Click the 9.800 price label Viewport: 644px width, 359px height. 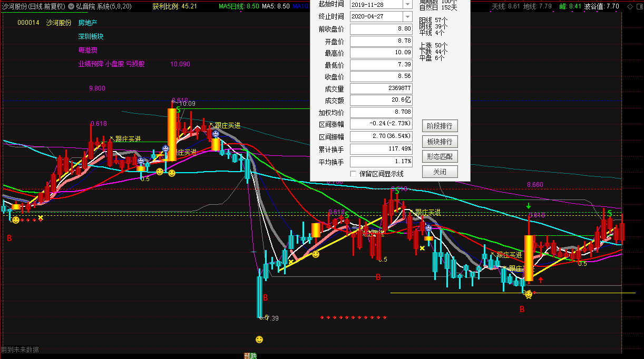pyautogui.click(x=97, y=88)
